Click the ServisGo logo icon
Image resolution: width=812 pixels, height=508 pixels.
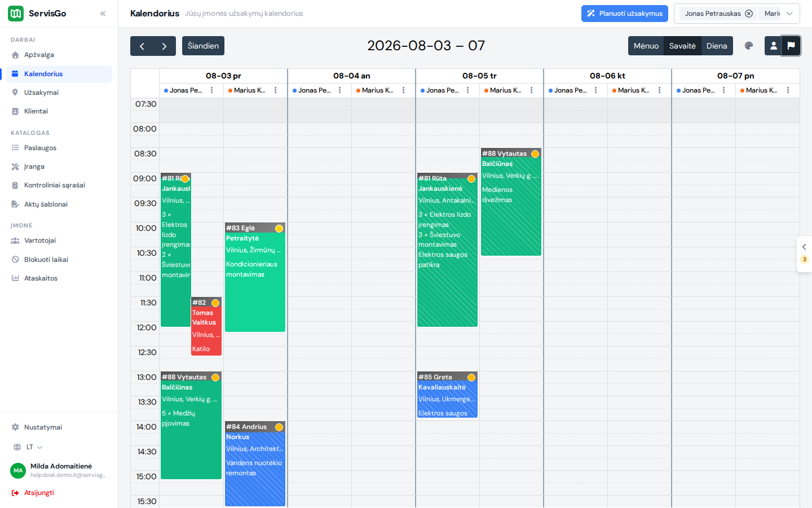click(16, 14)
